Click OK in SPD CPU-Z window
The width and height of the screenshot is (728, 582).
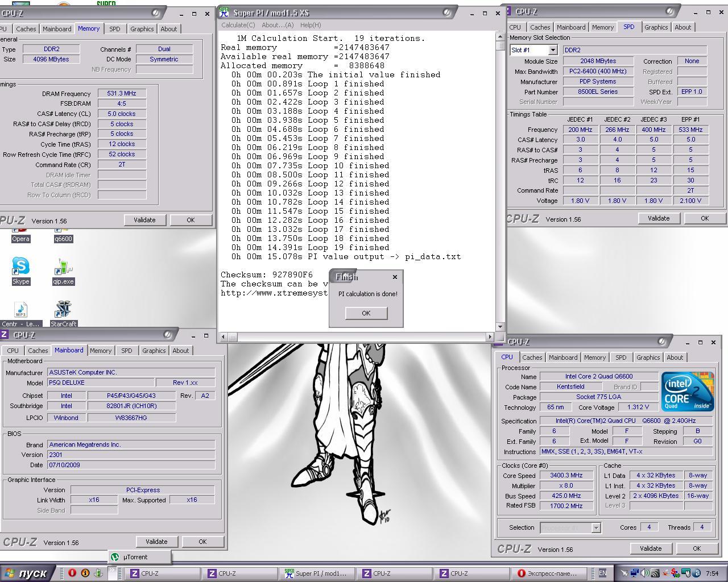coord(705,218)
